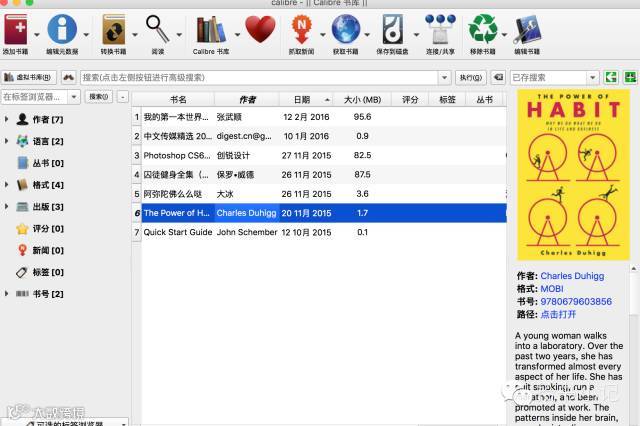Select the digest.cn author cell
Screen dimensions: 640x426
(x=247, y=136)
